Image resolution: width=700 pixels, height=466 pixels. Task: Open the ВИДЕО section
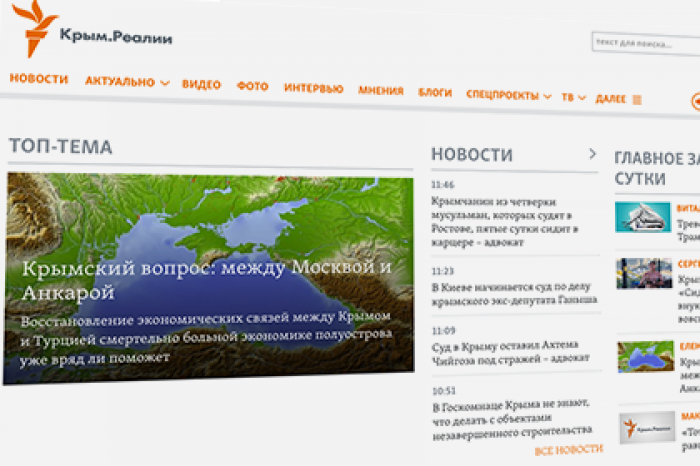[201, 84]
